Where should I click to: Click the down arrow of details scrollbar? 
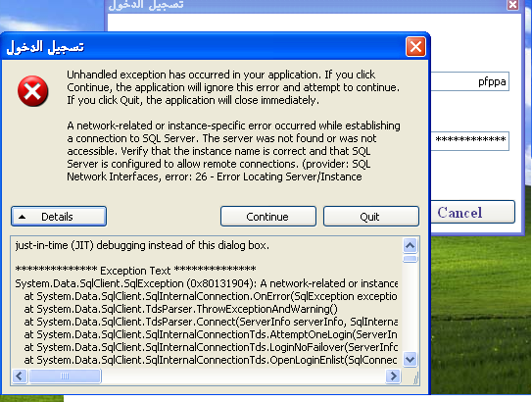[x=411, y=359]
